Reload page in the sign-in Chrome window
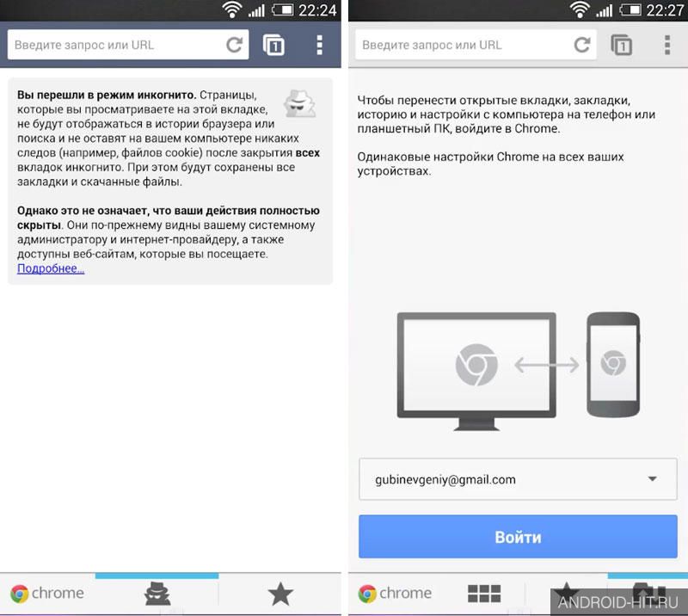 582,45
